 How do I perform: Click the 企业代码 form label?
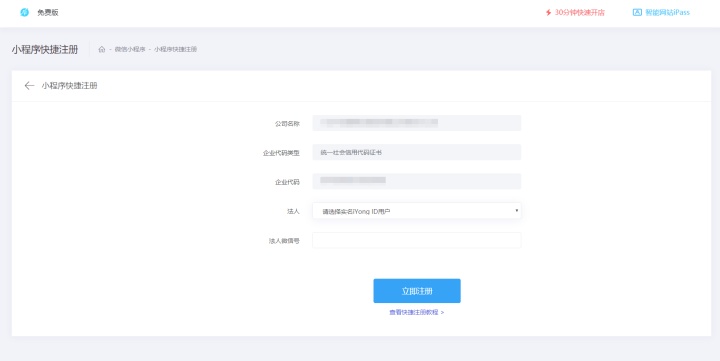click(287, 182)
